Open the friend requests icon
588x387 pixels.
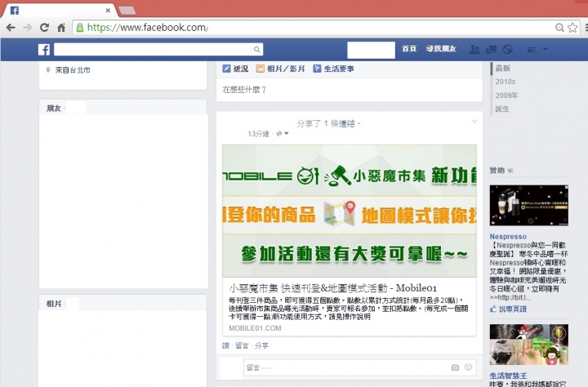point(474,50)
